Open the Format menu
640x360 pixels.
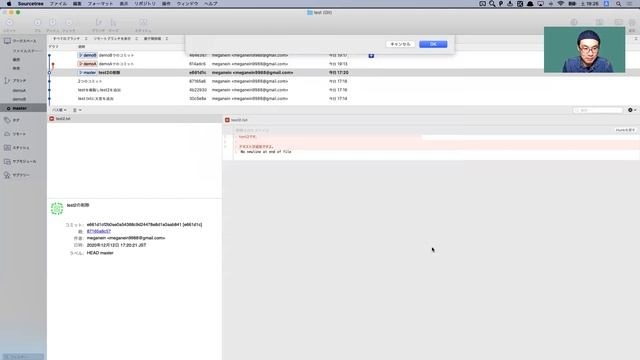click(x=100, y=4)
